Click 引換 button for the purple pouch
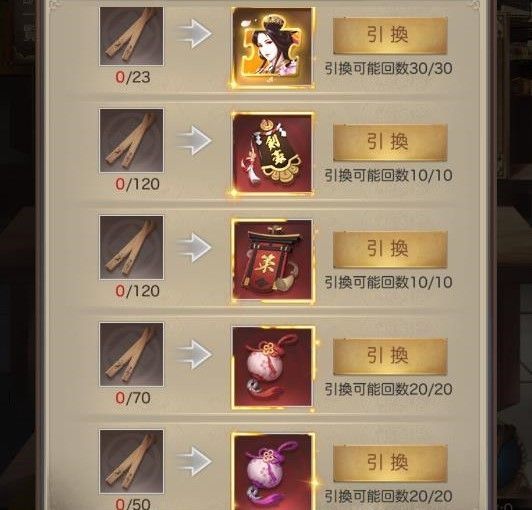 pos(390,463)
